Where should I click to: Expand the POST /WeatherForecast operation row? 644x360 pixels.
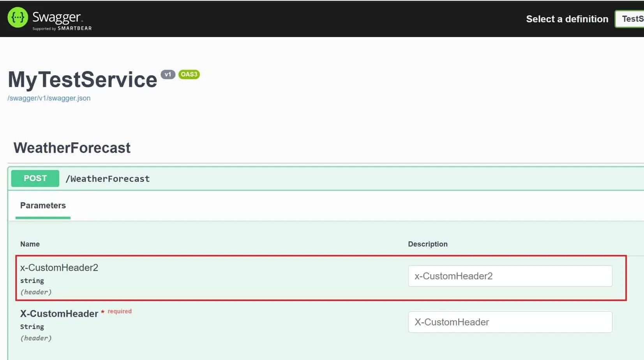click(312, 179)
